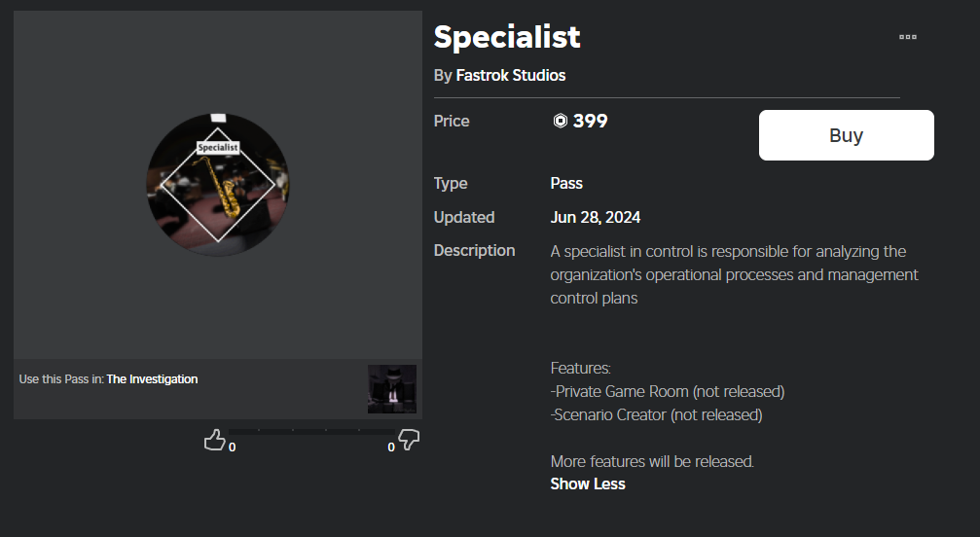This screenshot has height=537, width=980.
Task: Click the Description field label
Action: [x=474, y=250]
